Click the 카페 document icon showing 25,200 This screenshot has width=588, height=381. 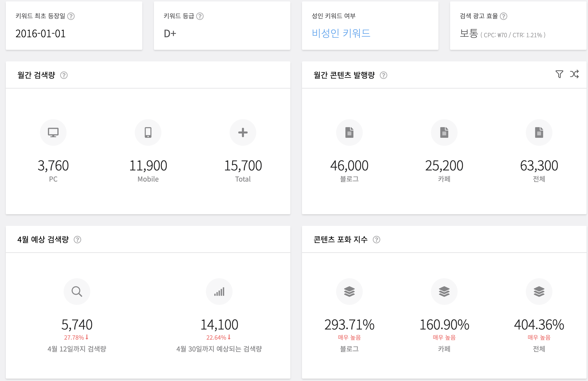(x=444, y=132)
